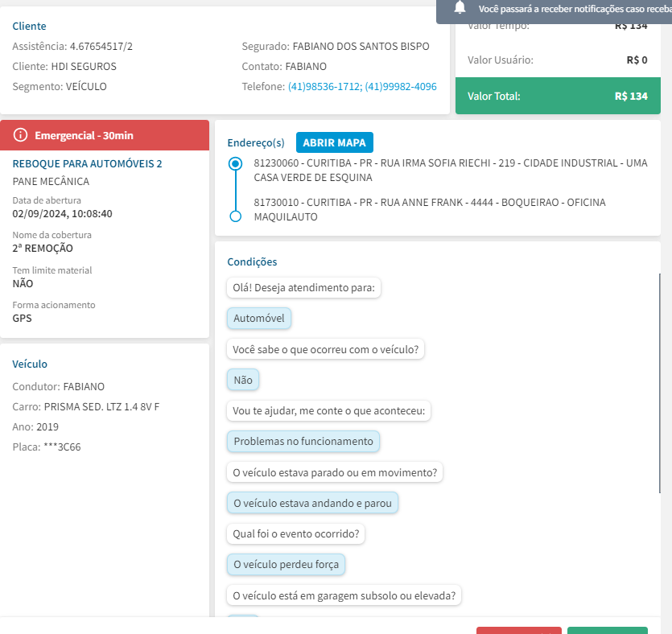
Task: Click the Forma acionamento GPS value
Action: click(22, 319)
